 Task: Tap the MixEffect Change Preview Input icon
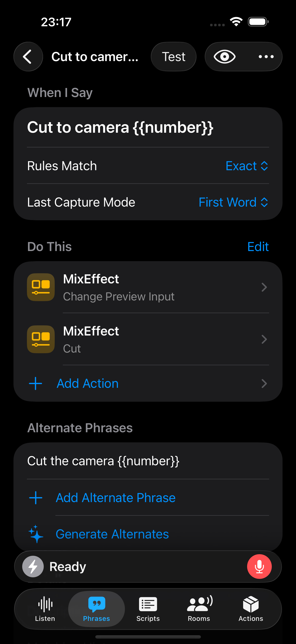tap(41, 287)
